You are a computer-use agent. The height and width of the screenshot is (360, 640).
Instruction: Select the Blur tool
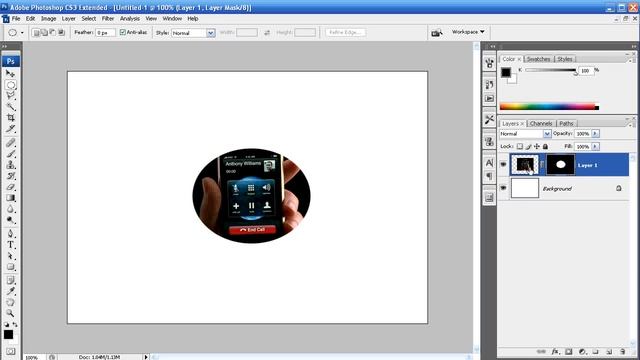(11, 209)
